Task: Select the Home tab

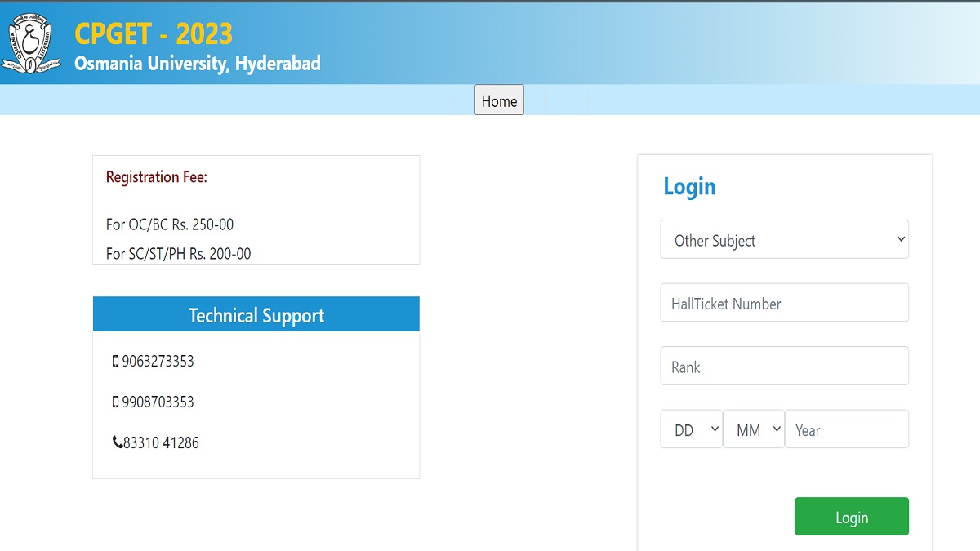Action: point(499,100)
